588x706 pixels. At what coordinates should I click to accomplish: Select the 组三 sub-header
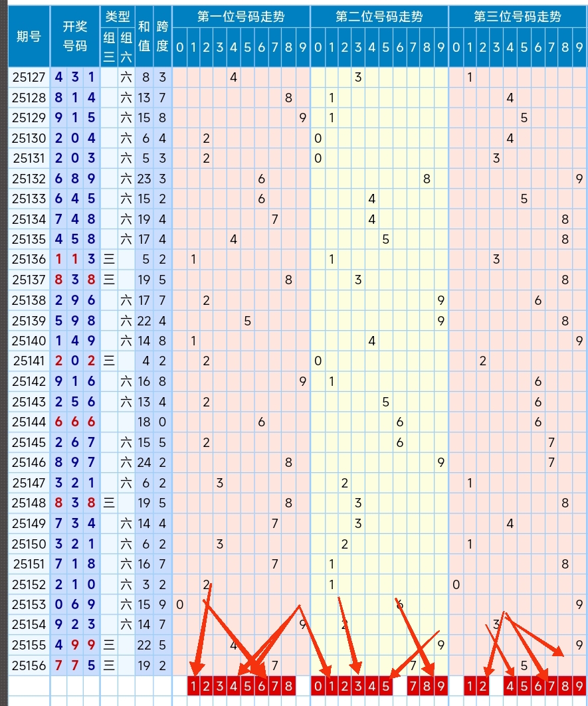[x=109, y=47]
